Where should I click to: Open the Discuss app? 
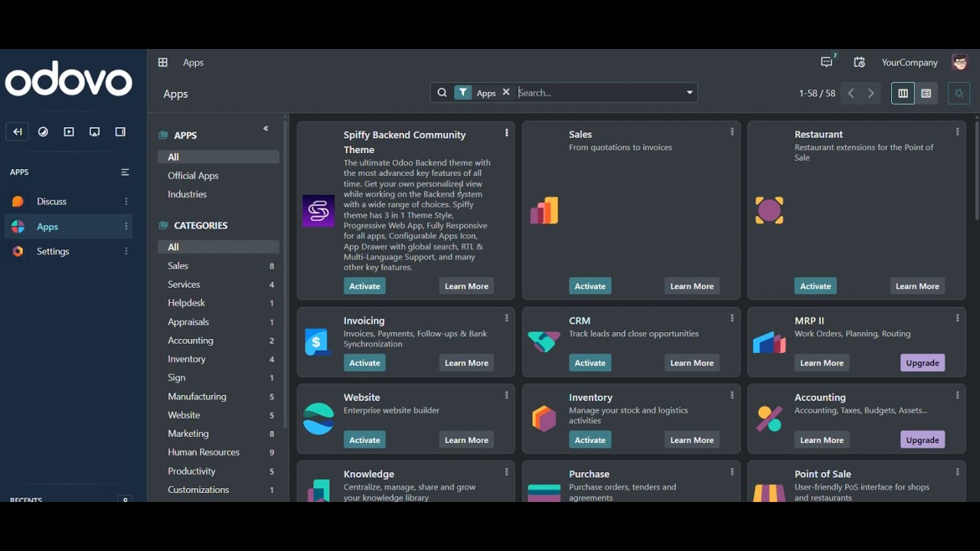point(52,202)
